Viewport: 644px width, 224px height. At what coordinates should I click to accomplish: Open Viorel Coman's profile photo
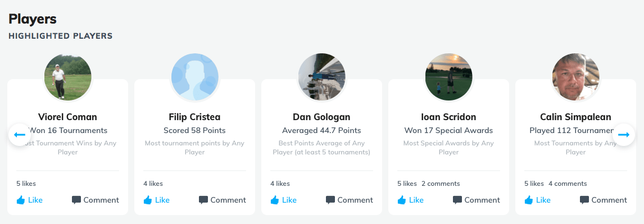pos(68,77)
